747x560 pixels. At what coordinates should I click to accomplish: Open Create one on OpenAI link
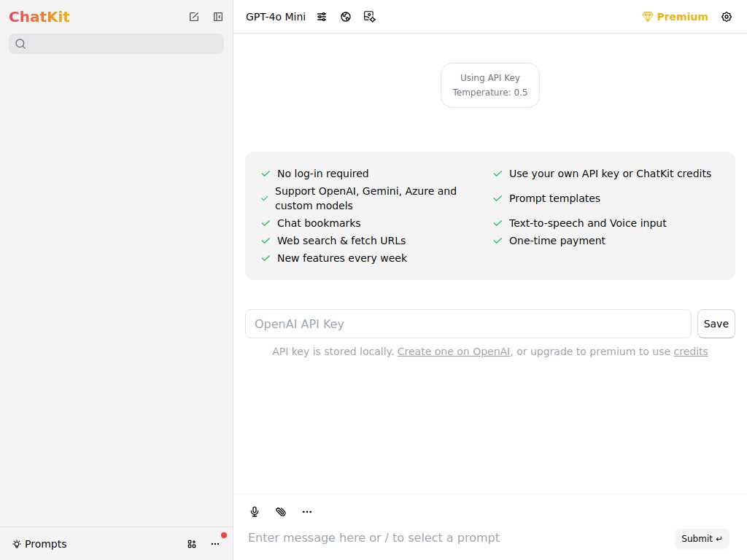(454, 351)
